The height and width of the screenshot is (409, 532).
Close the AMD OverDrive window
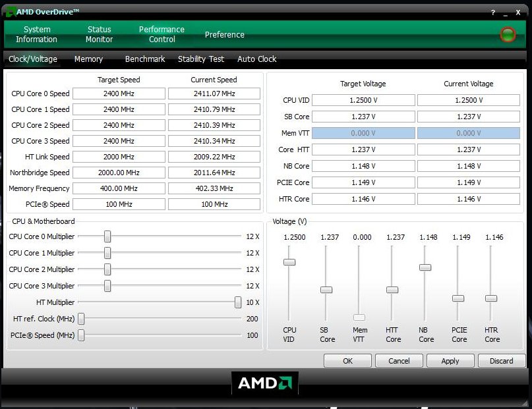[x=518, y=13]
